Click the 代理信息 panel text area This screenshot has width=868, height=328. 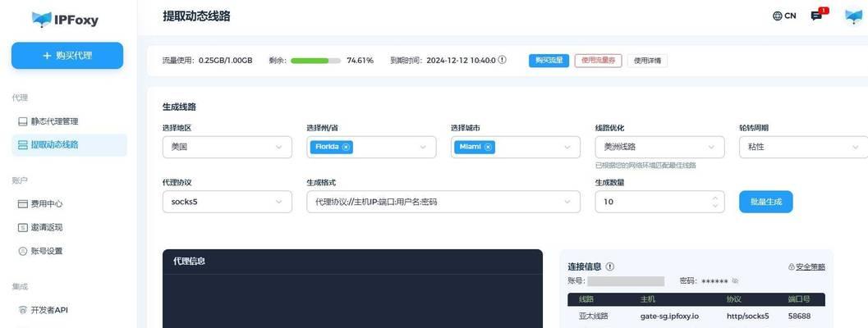pos(352,302)
